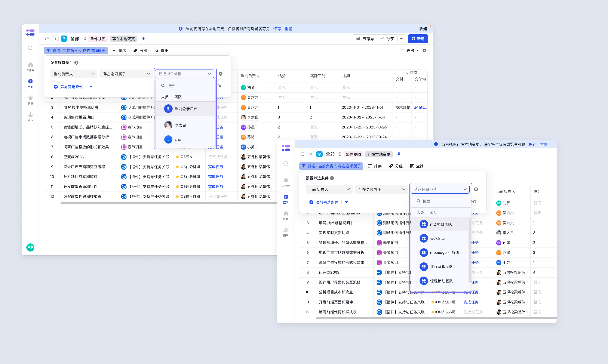The height and width of the screenshot is (364, 608).
Task: Open 团队 in the front window sidebar
Action: [286, 232]
